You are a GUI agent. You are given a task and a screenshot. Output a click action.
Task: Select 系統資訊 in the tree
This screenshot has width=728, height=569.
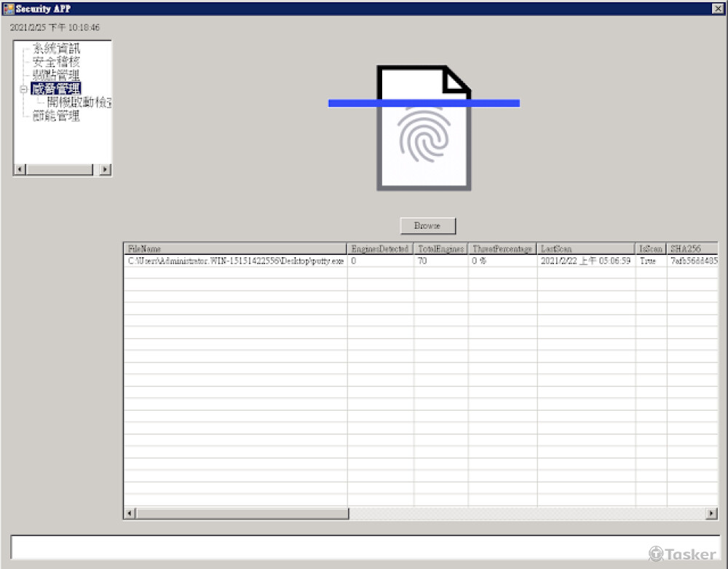click(56, 50)
